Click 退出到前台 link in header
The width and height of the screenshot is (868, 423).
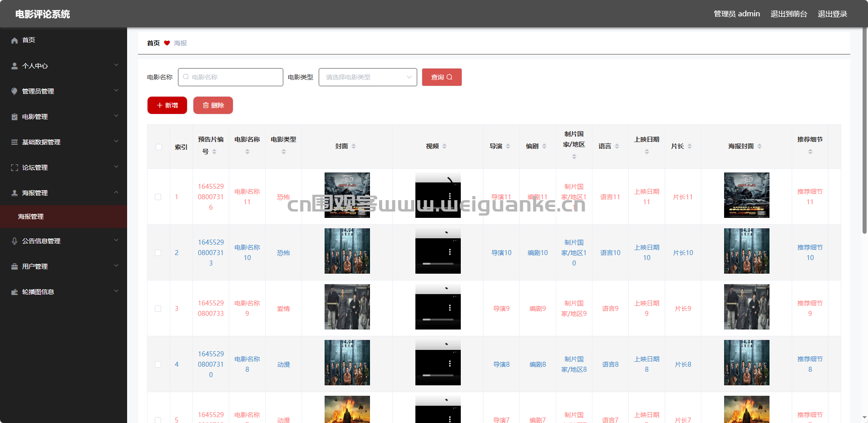click(x=789, y=14)
